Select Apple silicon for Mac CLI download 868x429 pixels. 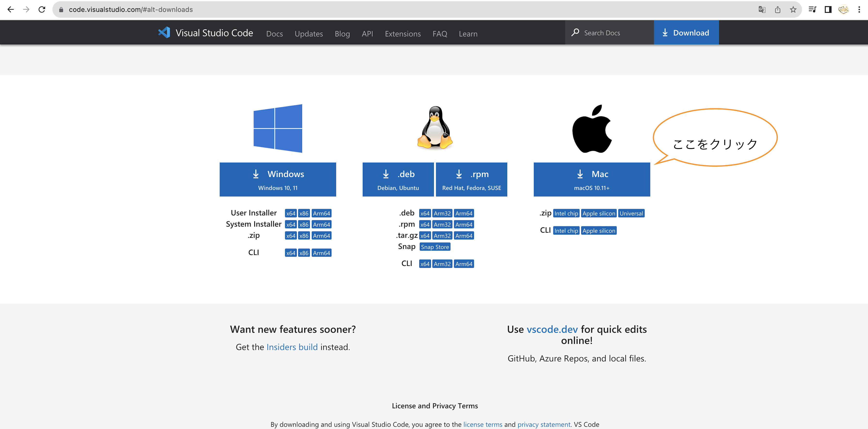tap(599, 231)
